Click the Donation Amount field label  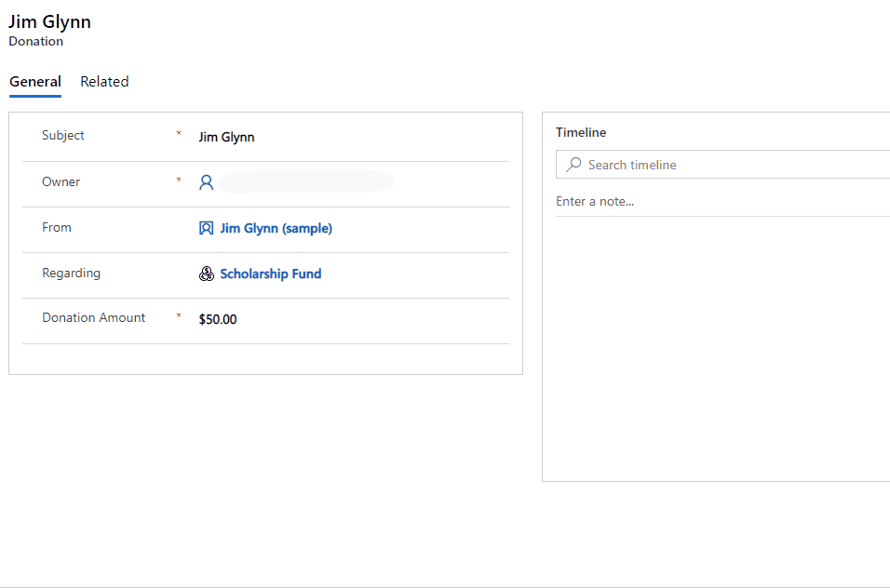pos(93,317)
